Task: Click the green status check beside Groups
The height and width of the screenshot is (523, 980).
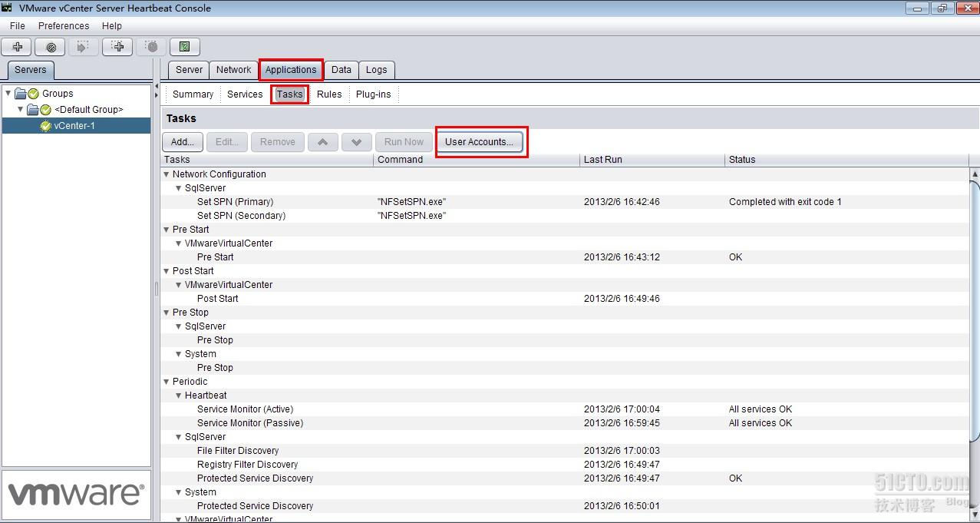Action: click(33, 94)
